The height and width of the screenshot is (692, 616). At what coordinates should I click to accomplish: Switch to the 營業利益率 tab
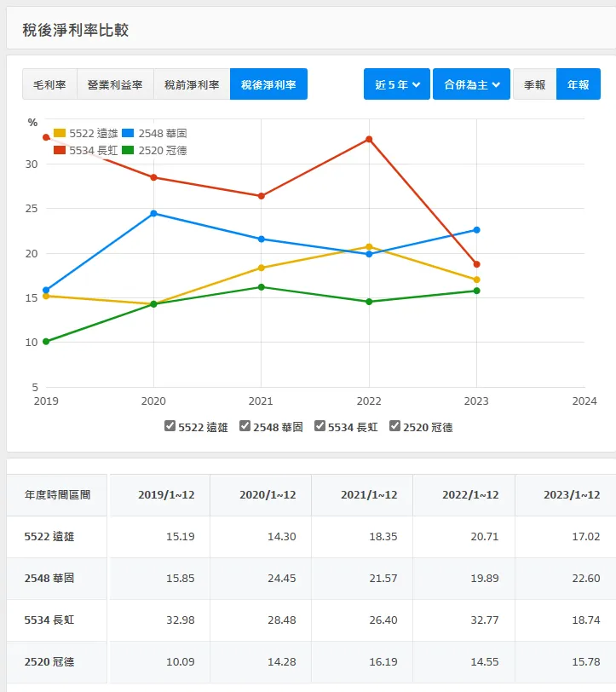point(115,84)
